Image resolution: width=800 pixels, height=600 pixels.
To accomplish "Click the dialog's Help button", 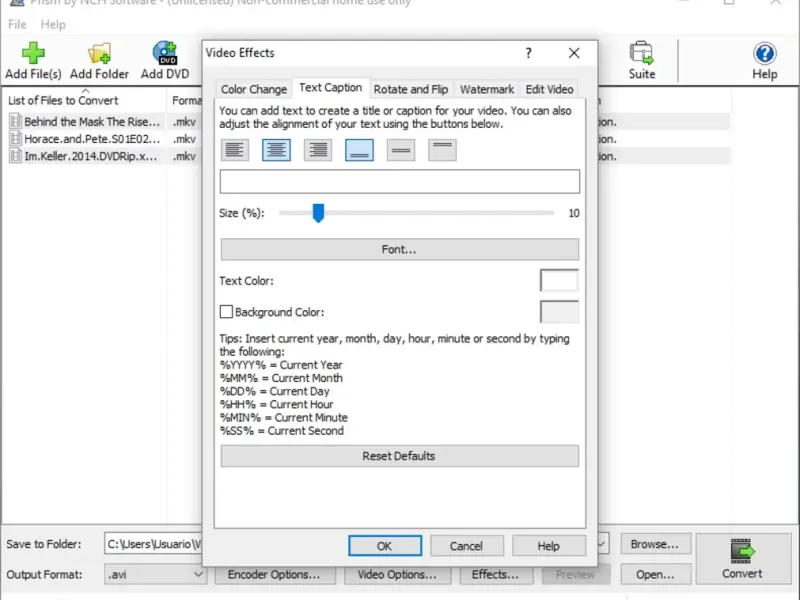I will coord(548,546).
